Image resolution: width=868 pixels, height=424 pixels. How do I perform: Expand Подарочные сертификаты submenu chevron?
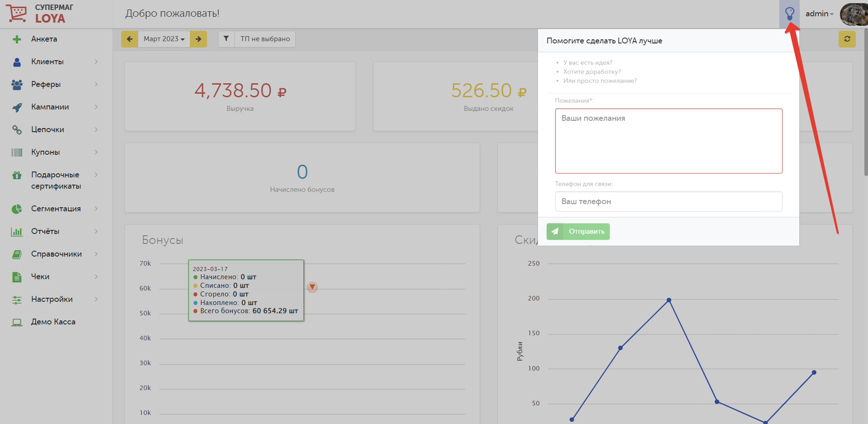click(96, 175)
